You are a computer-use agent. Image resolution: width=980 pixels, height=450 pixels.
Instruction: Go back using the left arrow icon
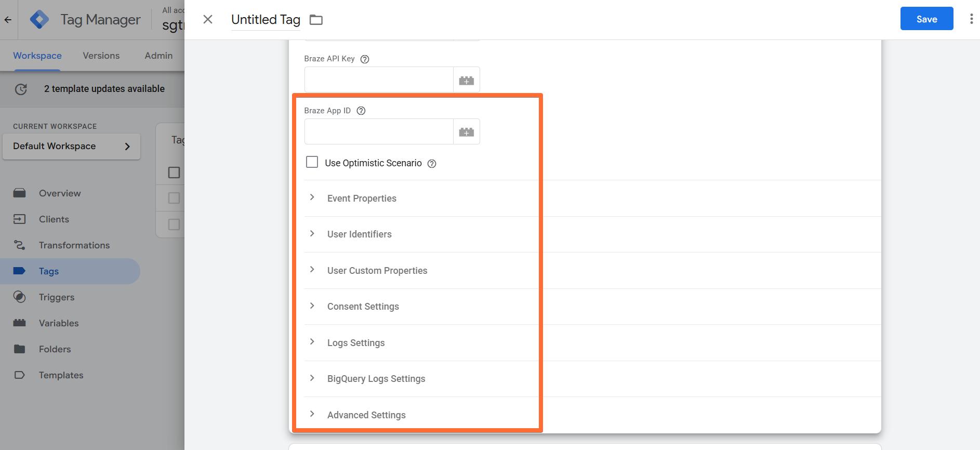point(8,20)
